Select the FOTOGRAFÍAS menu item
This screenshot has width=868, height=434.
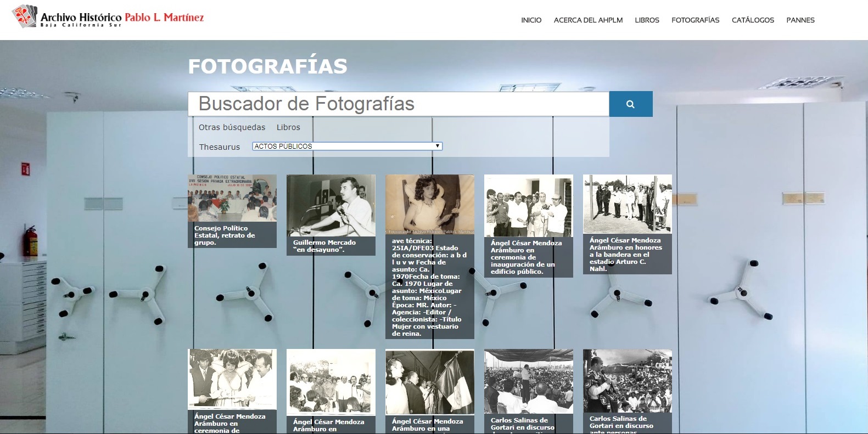(695, 20)
